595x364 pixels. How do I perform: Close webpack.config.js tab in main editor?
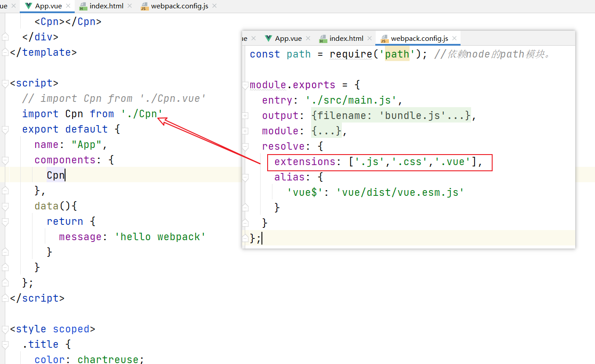(214, 6)
